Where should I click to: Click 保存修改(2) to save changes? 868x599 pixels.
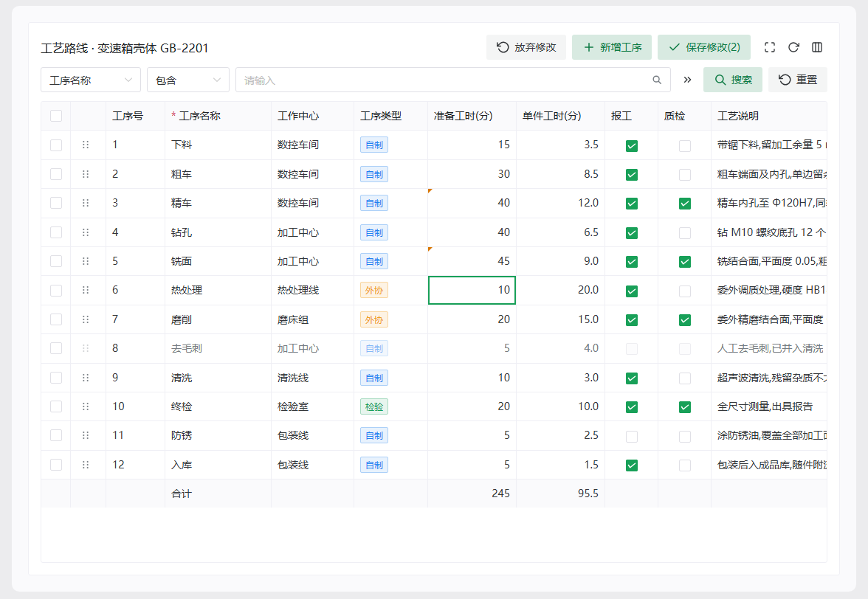pos(704,47)
